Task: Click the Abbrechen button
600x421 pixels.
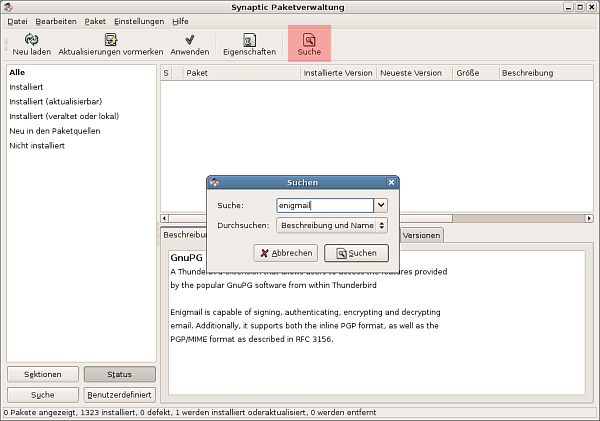Action: click(x=285, y=253)
